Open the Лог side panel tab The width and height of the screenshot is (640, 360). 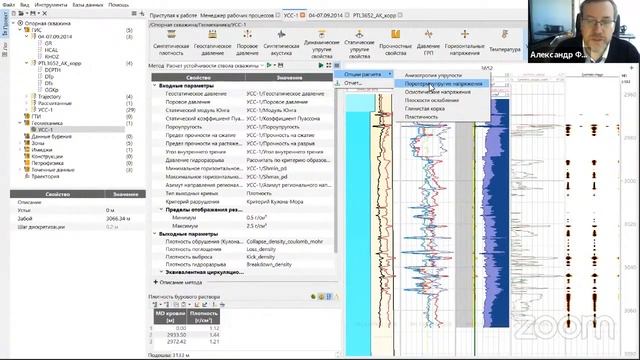click(5, 48)
